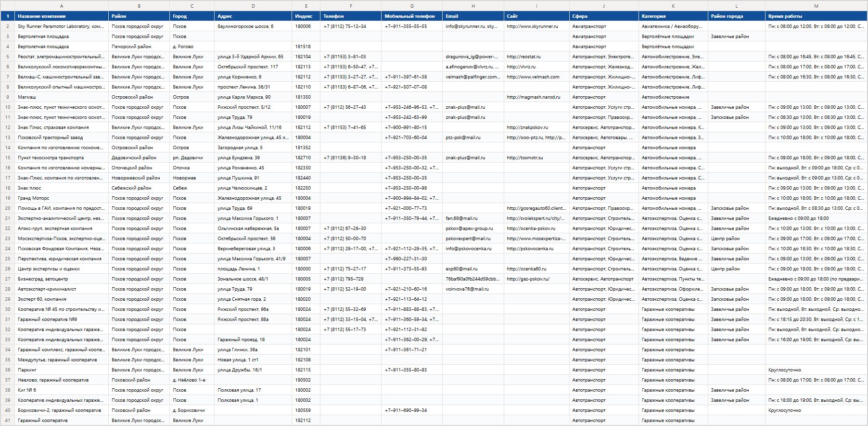Select the 'Пункт техосмотра транспорта' cell
The width and height of the screenshot is (868, 434).
pyautogui.click(x=62, y=158)
